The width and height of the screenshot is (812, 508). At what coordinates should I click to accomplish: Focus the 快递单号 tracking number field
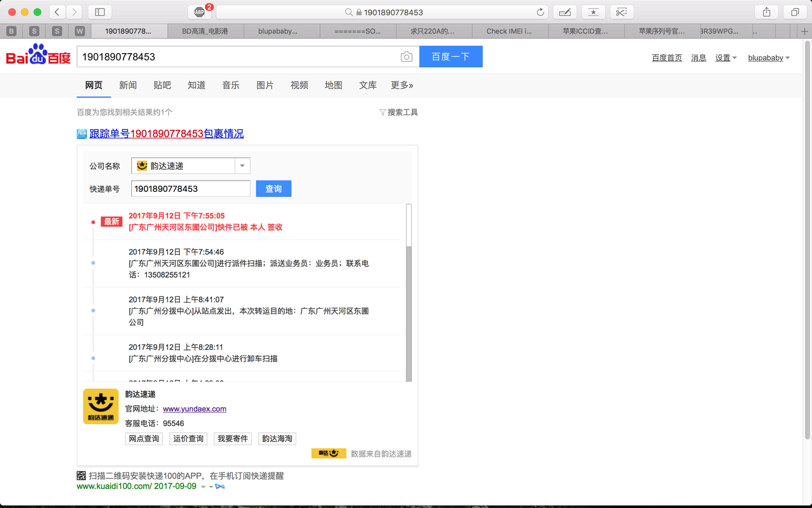click(191, 189)
